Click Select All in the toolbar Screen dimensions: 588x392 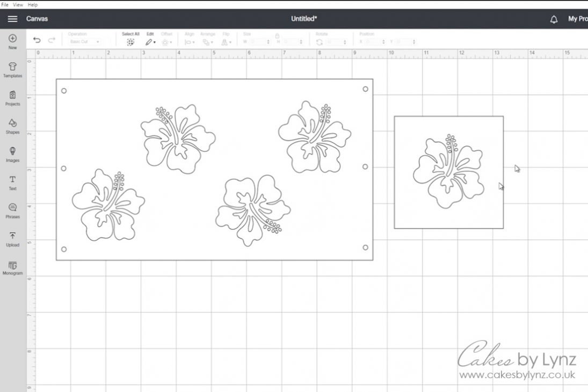[x=130, y=39]
